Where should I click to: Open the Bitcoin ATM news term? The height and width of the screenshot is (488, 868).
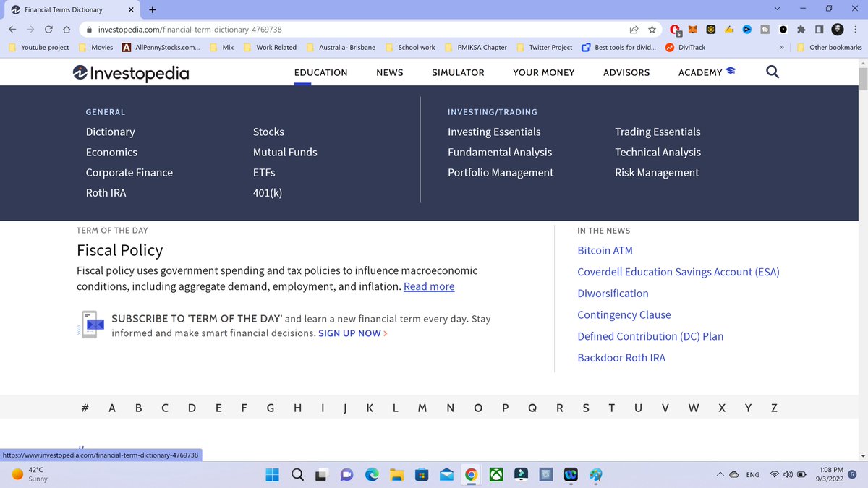605,250
